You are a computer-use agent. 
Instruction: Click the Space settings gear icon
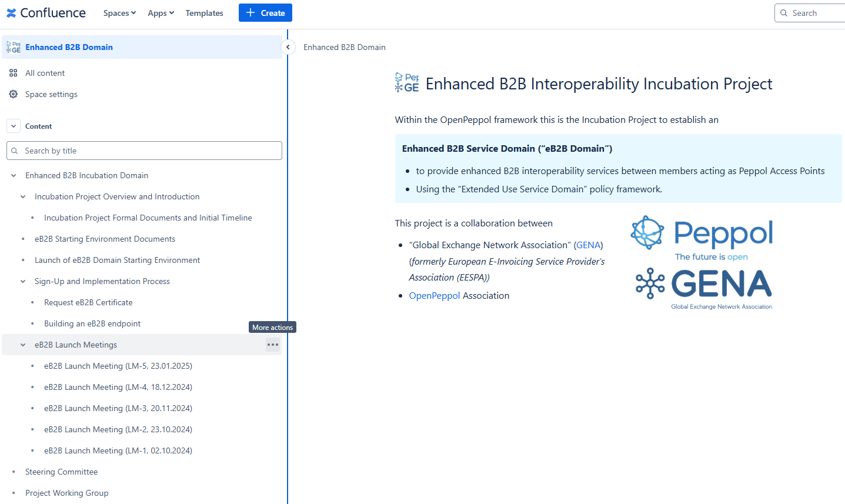click(x=14, y=94)
